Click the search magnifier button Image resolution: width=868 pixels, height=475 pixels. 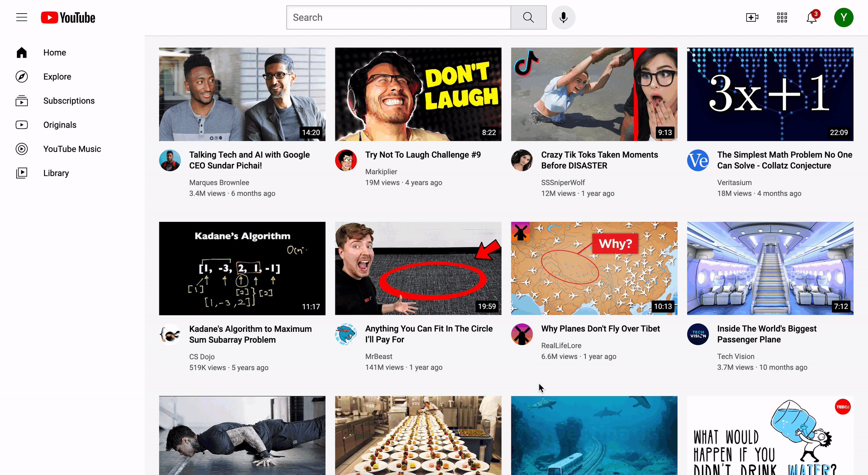[x=528, y=17]
